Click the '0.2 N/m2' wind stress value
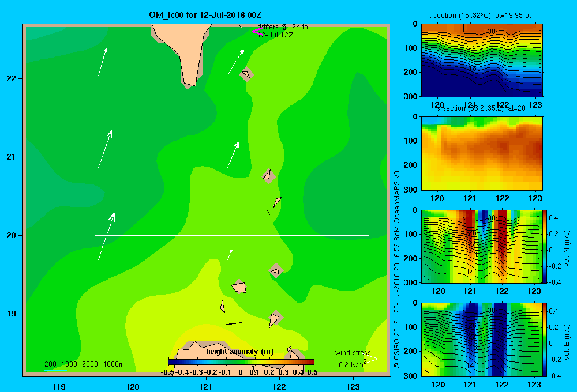Viewport: 577px width, 392px height. (x=352, y=364)
